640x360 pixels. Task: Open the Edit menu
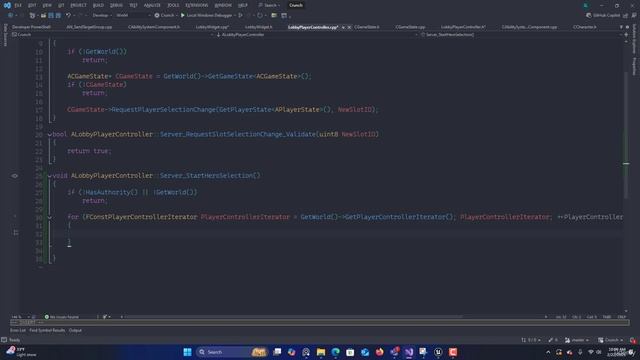click(x=32, y=5)
